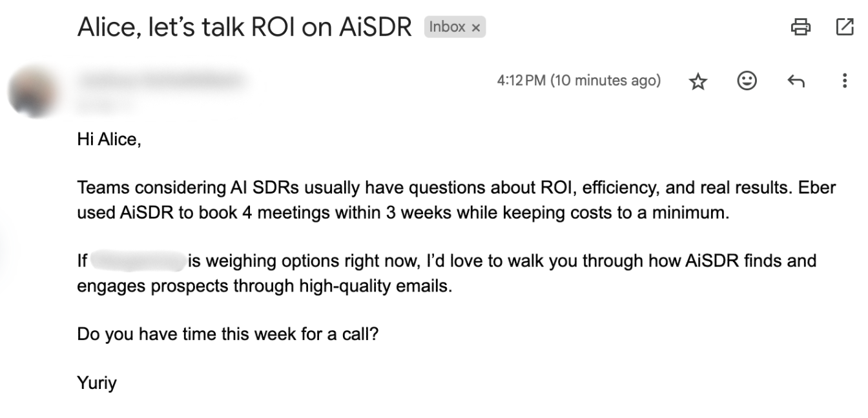This screenshot has width=868, height=418.
Task: Click the text "engages prospects through high-quality emails"
Action: click(265, 286)
